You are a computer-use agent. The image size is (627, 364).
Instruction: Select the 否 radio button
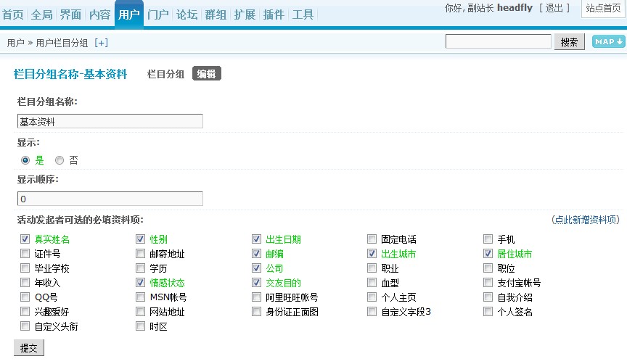(x=60, y=160)
